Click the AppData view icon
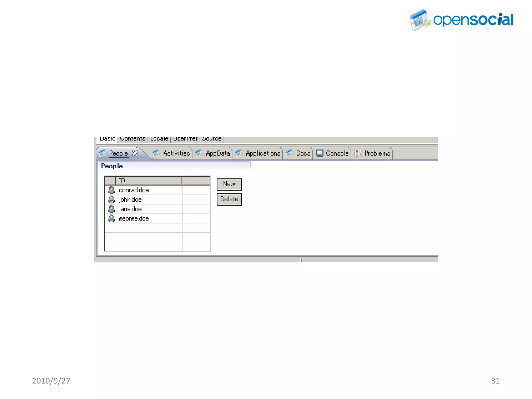The image size is (532, 399). point(199,153)
